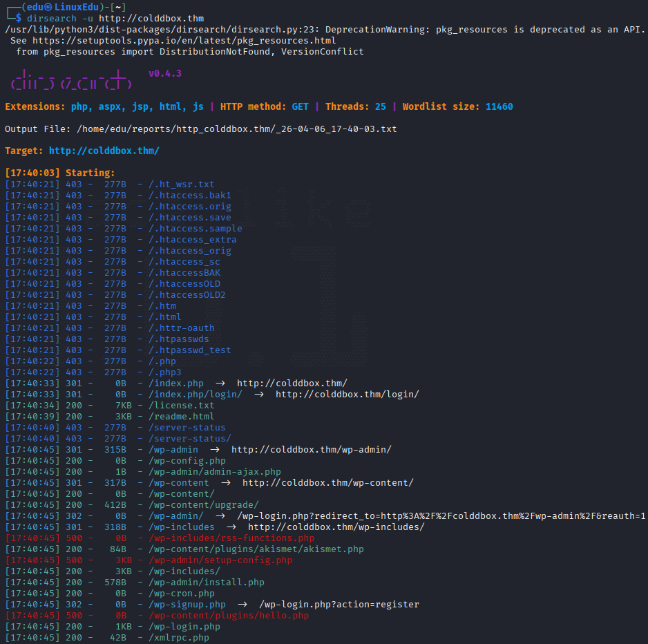Select the dirsearch version text v0.4.3
The height and width of the screenshot is (644, 648).
tap(165, 73)
